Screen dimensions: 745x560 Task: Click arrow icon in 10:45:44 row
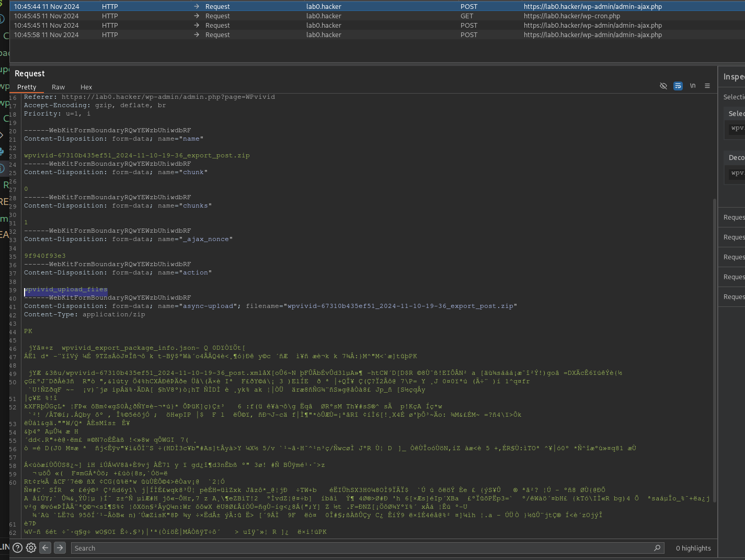(197, 6)
